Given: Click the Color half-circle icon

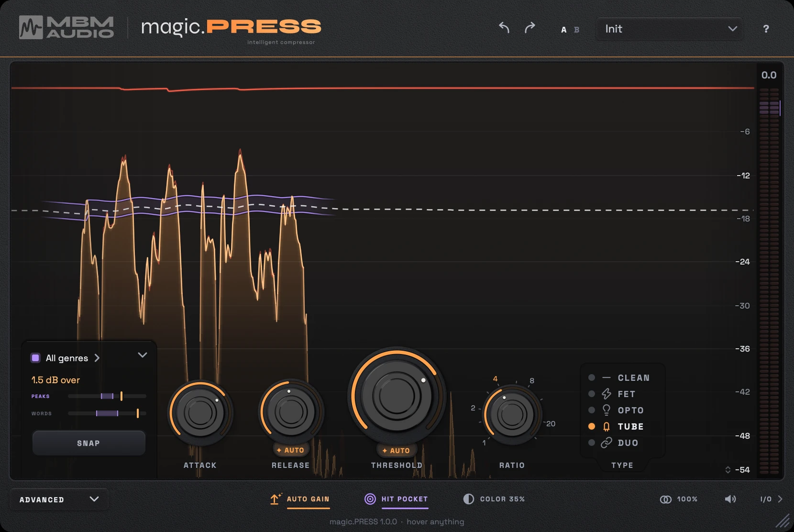Looking at the screenshot, I should tap(469, 499).
